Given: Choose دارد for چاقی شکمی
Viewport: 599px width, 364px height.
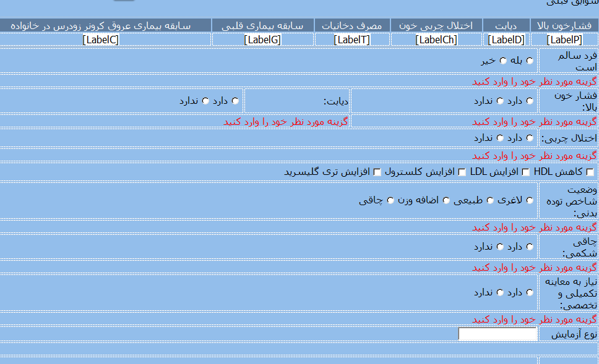Looking at the screenshot, I should pyautogui.click(x=530, y=247).
